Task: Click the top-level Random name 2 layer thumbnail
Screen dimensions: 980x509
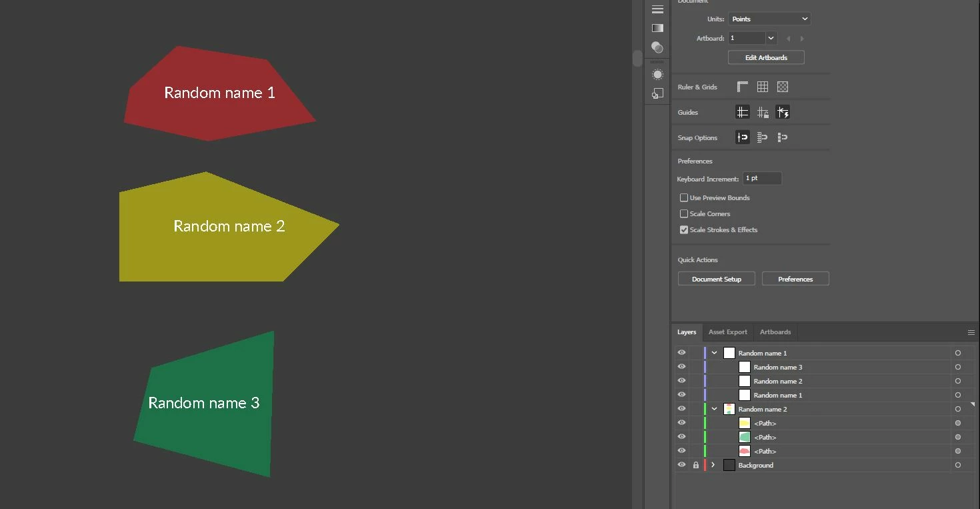Action: coord(729,409)
